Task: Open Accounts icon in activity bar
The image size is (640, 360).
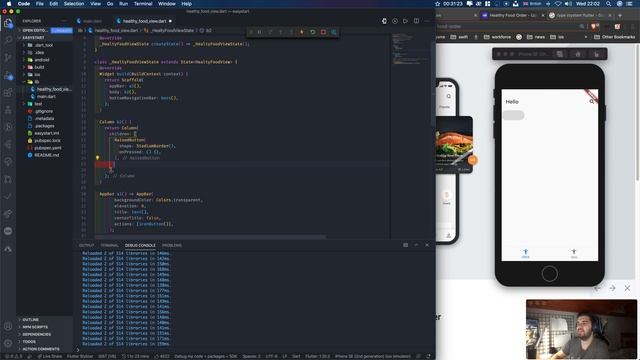Action: [8, 326]
